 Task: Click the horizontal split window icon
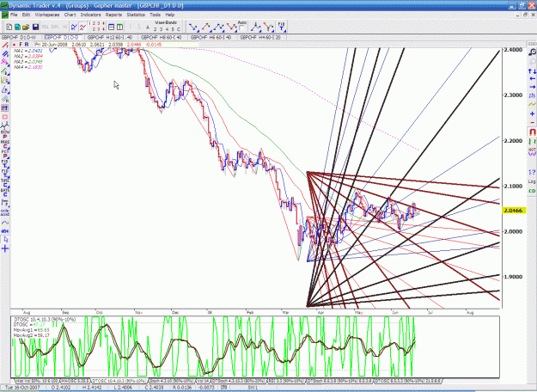tap(112, 27)
